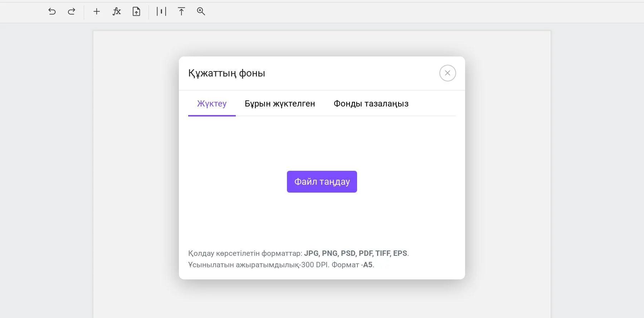Close the Құжаттың фоны dialog
644x318 pixels.
pos(448,73)
